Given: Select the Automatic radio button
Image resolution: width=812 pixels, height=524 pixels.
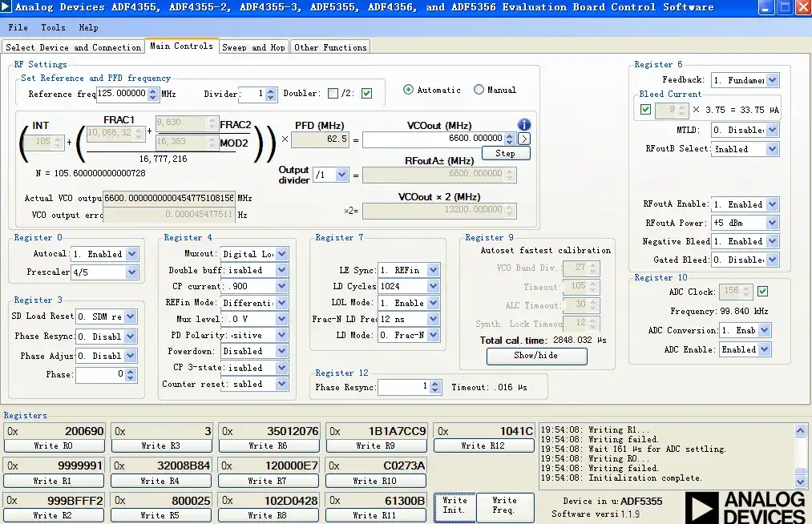Looking at the screenshot, I should pos(408,90).
